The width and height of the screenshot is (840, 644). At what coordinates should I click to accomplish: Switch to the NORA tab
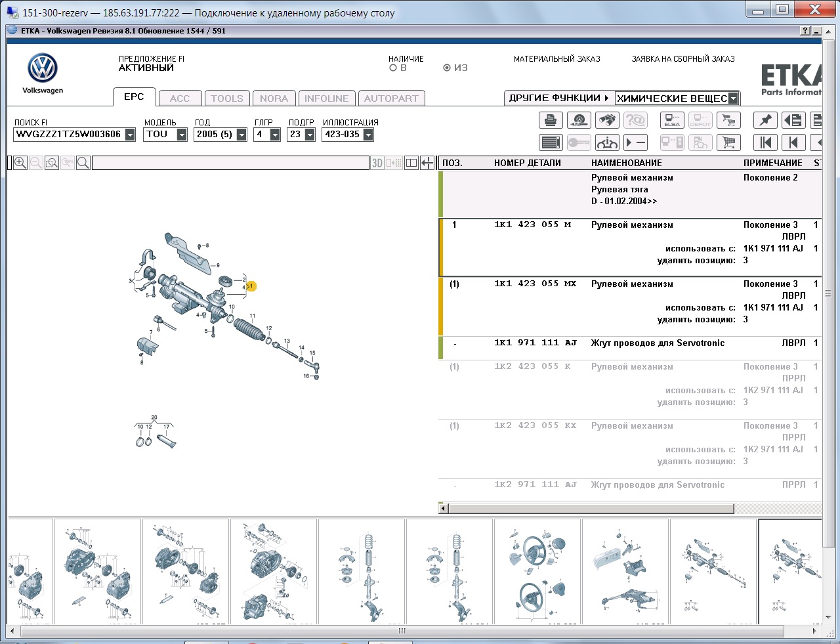(x=274, y=98)
